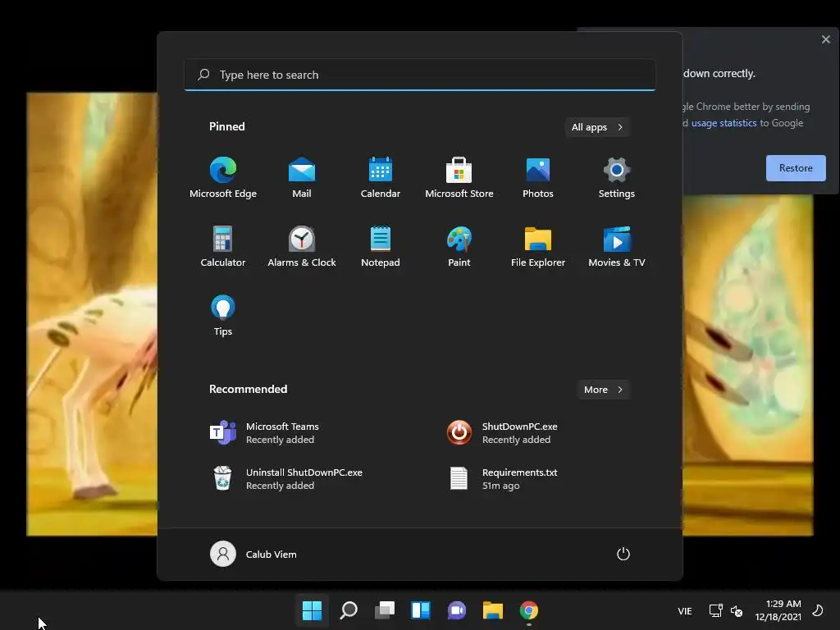840x630 pixels.
Task: Open the Tips app
Action: 223,316
